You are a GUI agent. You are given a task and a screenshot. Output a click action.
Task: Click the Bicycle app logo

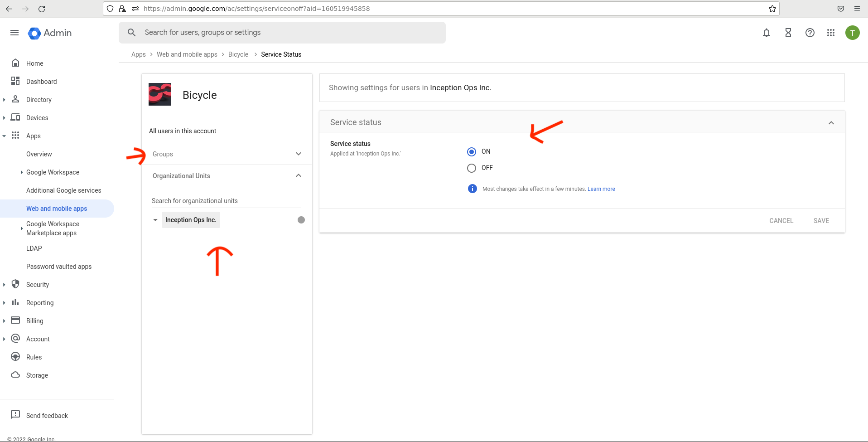pyautogui.click(x=160, y=94)
